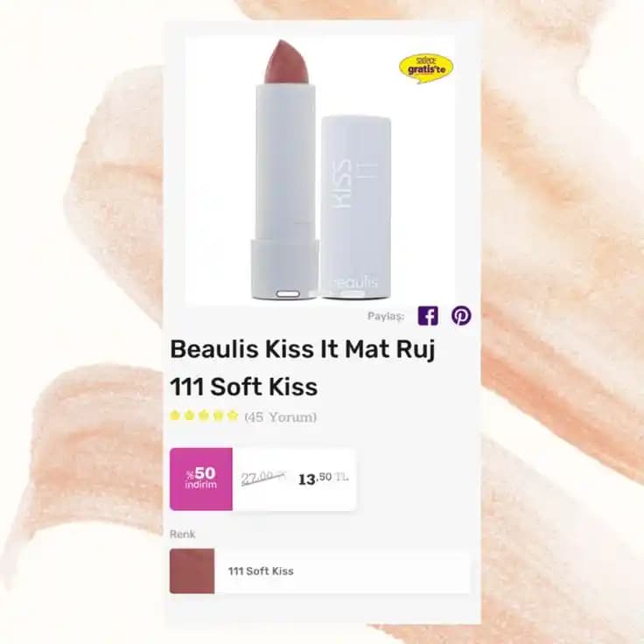Viewport: 644px width, 644px height.
Task: Click the first yellow rating star
Action: pyautogui.click(x=175, y=416)
